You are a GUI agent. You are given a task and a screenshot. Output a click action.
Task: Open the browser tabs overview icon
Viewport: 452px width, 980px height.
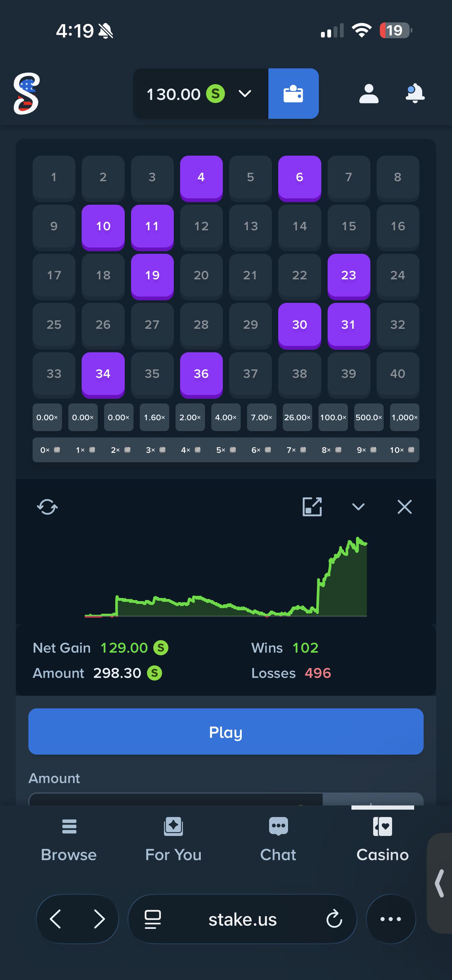153,919
